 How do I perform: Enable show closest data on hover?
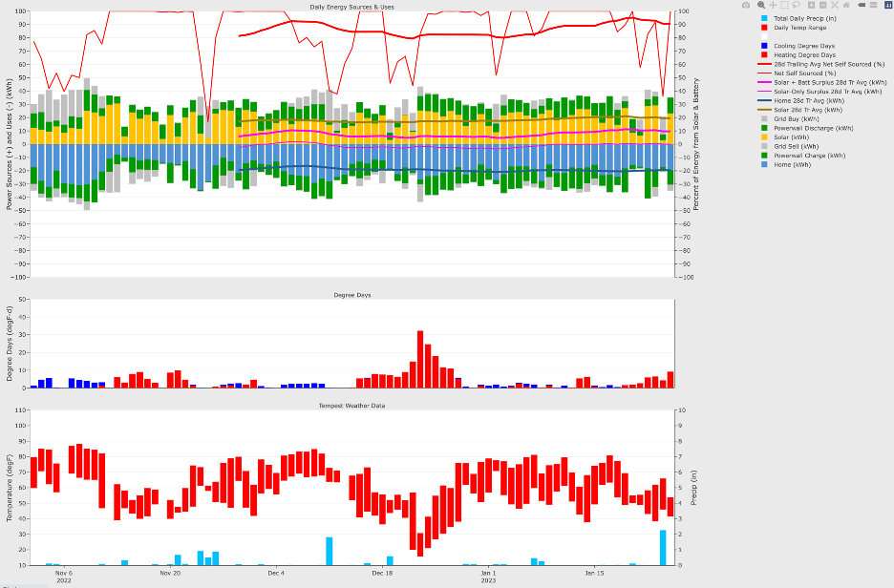(x=862, y=5)
